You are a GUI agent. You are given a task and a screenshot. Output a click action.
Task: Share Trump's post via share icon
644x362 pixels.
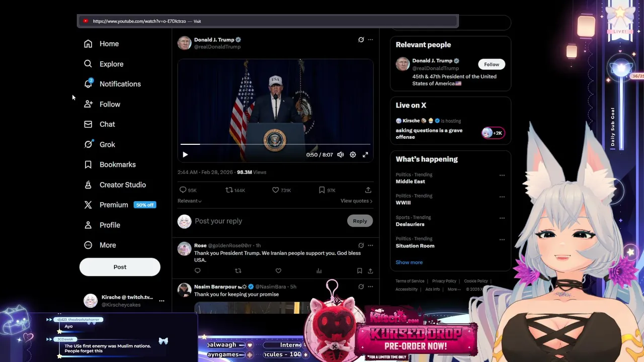pos(368,190)
